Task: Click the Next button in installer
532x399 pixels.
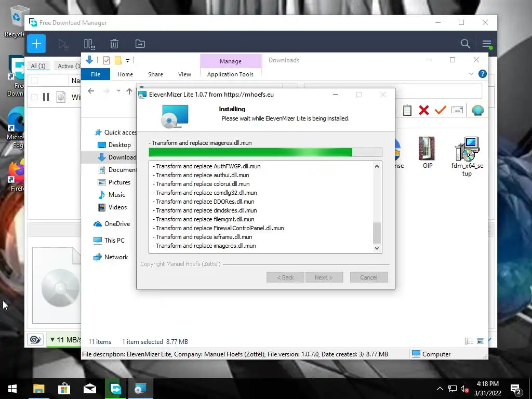Action: tap(324, 277)
